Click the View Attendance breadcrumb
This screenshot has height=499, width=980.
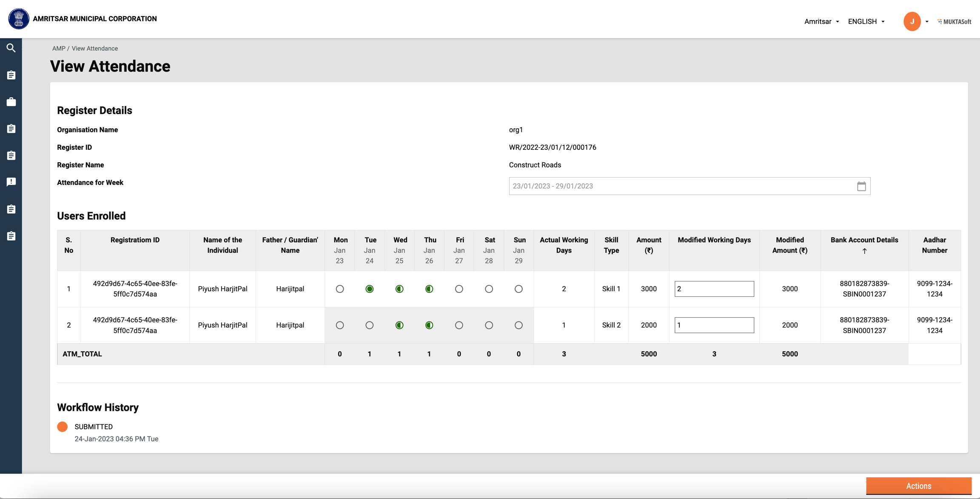click(x=94, y=49)
